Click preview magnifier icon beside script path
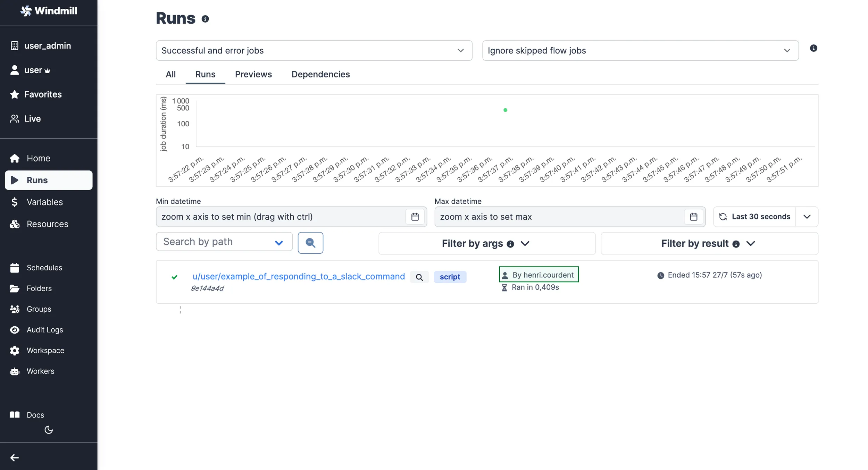Image resolution: width=868 pixels, height=470 pixels. tap(419, 277)
